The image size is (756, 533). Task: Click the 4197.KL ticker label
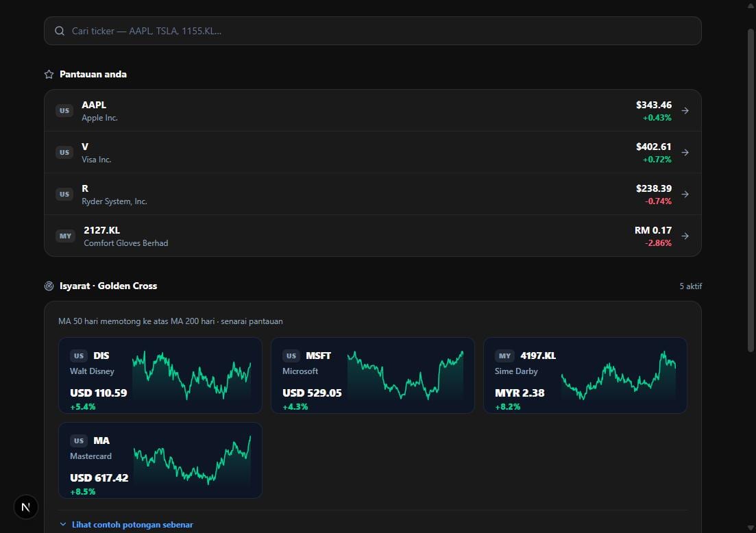tap(537, 356)
